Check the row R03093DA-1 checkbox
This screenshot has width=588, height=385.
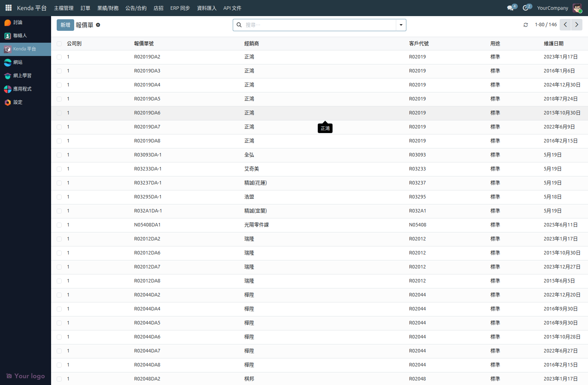click(59, 155)
